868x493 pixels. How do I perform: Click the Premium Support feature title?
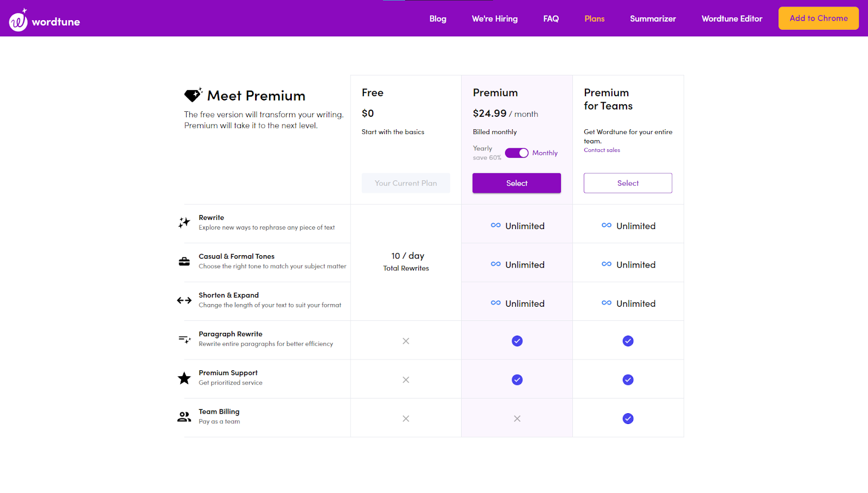228,373
